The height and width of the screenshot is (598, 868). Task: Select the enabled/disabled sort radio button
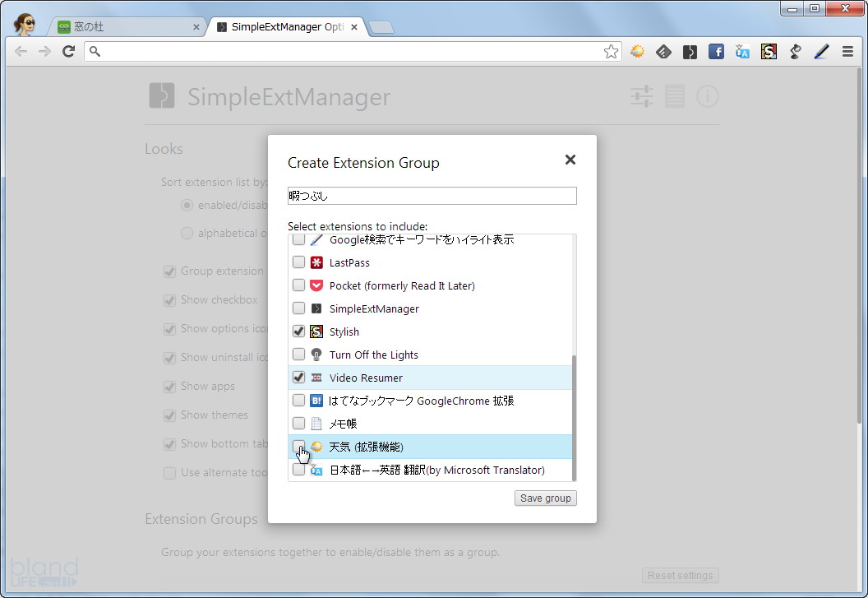pyautogui.click(x=187, y=205)
